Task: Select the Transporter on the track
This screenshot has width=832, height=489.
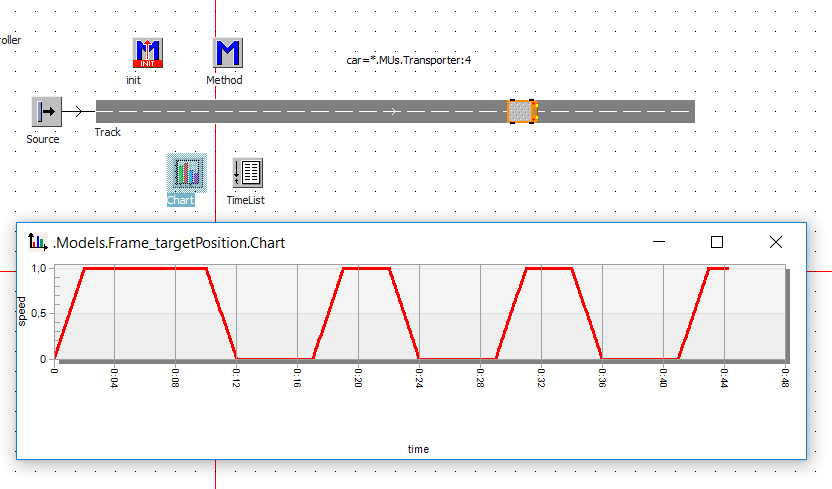Action: tap(522, 111)
